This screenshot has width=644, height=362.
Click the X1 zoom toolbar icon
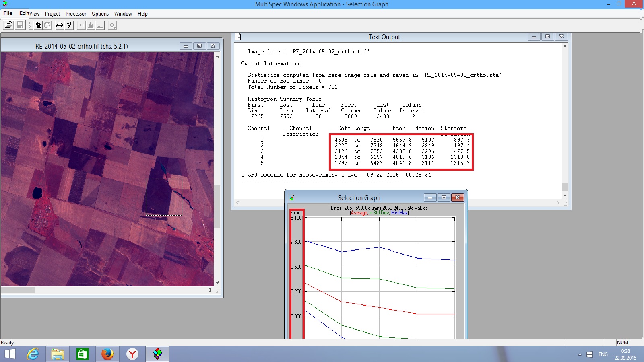81,25
